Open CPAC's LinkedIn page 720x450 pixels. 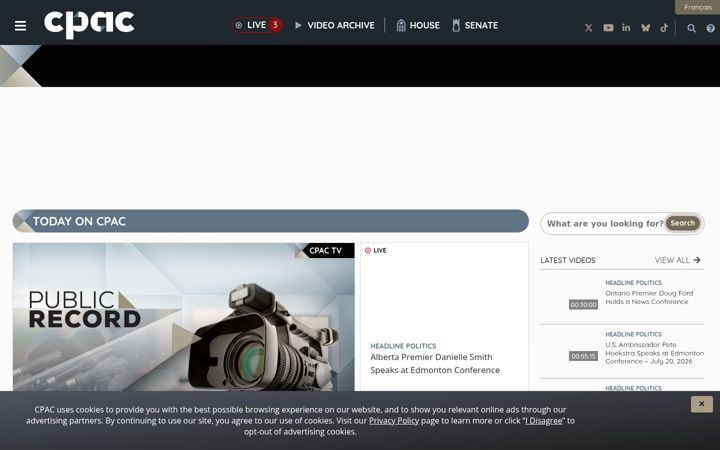pos(626,28)
